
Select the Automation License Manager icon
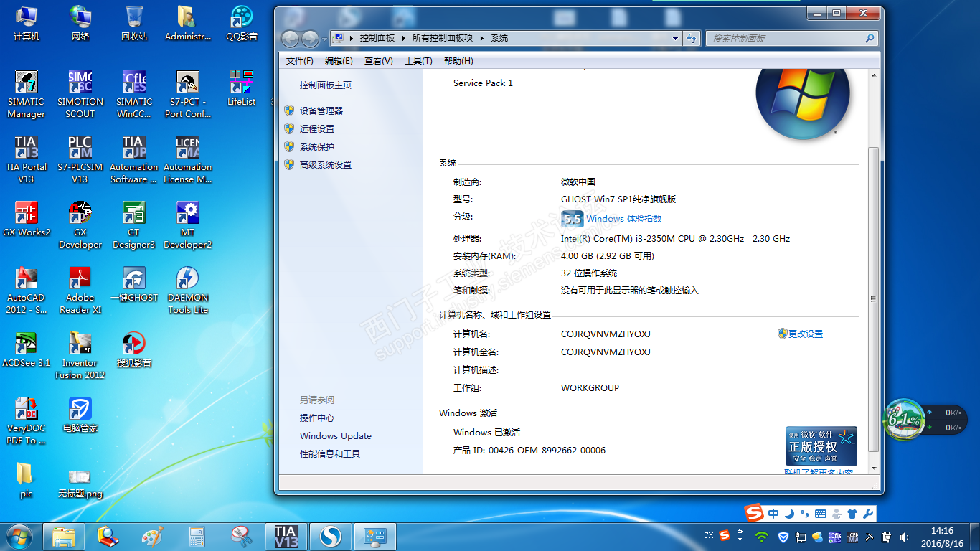click(188, 159)
